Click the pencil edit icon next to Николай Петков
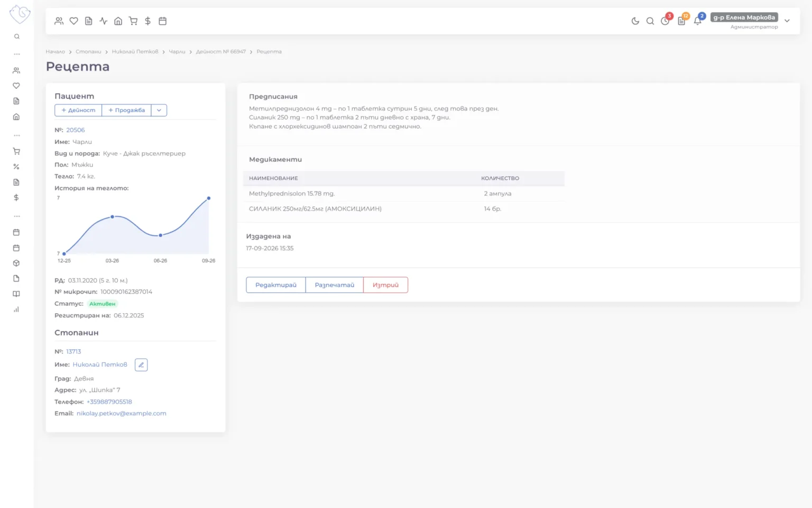The height and width of the screenshot is (508, 812). pyautogui.click(x=141, y=365)
